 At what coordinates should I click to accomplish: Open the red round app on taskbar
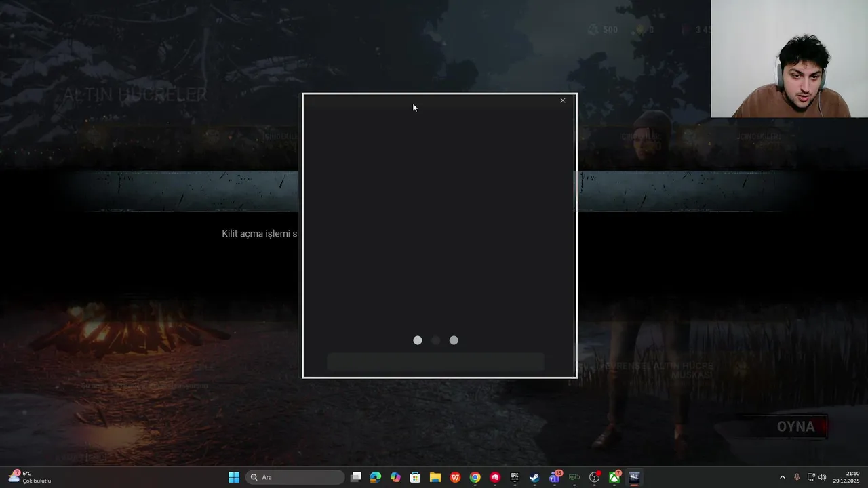tap(495, 477)
